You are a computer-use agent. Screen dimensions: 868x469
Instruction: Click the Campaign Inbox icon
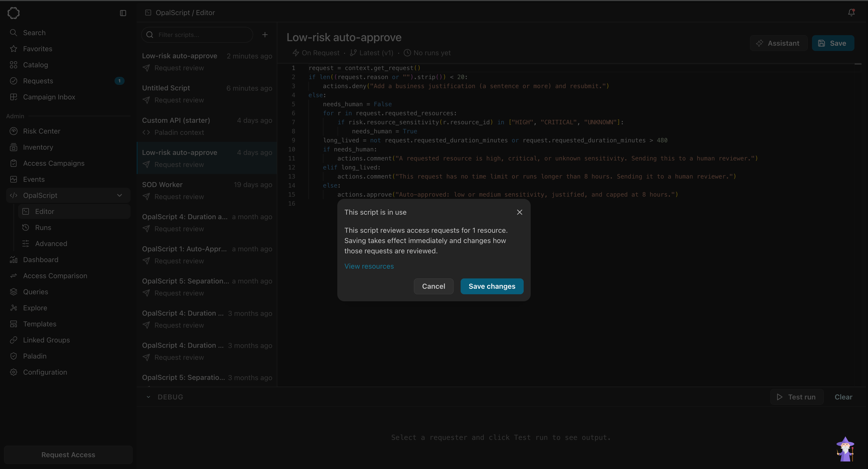(14, 97)
